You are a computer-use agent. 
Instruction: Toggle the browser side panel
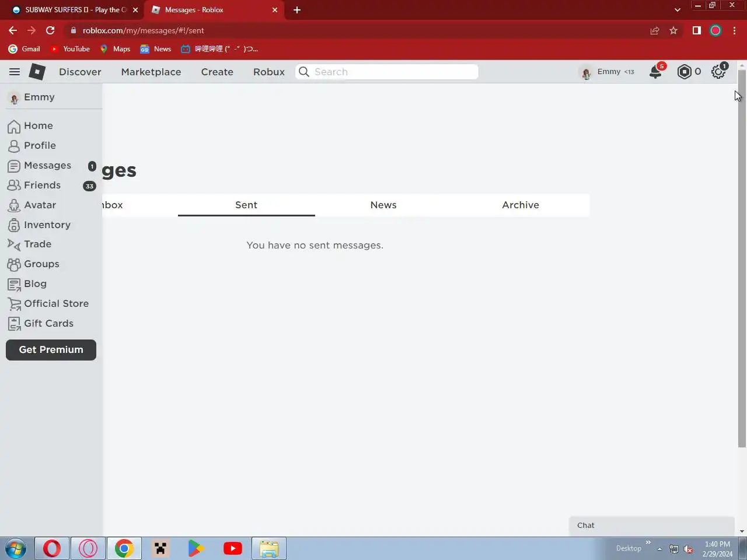[696, 30]
